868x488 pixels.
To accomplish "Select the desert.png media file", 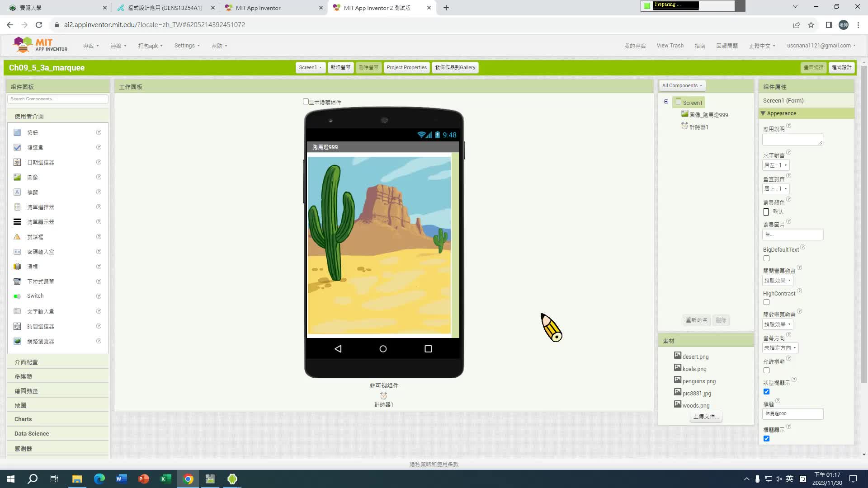I will [695, 357].
